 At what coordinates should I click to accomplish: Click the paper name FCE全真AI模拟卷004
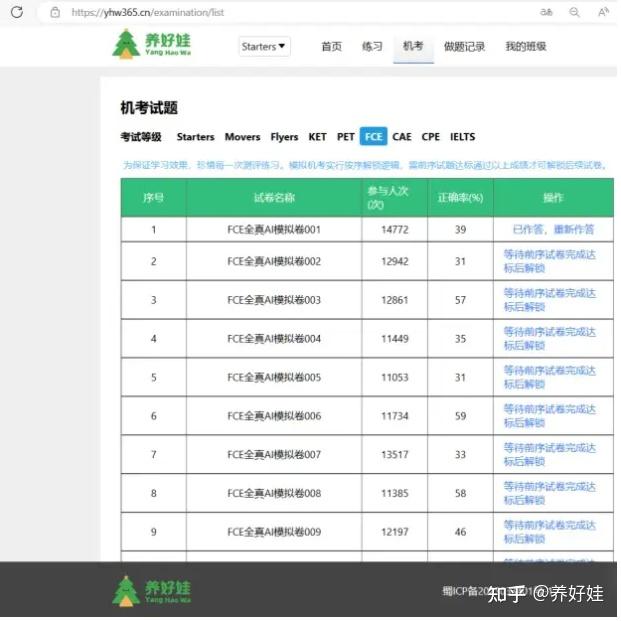coord(274,339)
